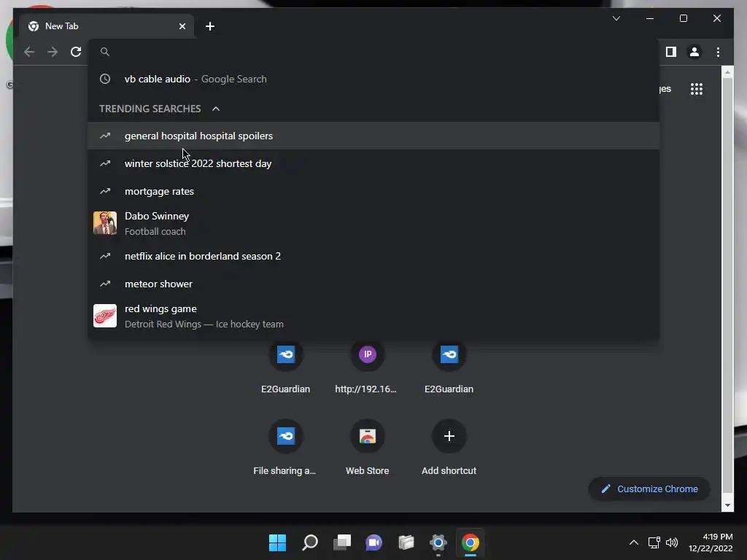Open a new tab with plus button
Viewport: 747px width, 560px height.
210,26
